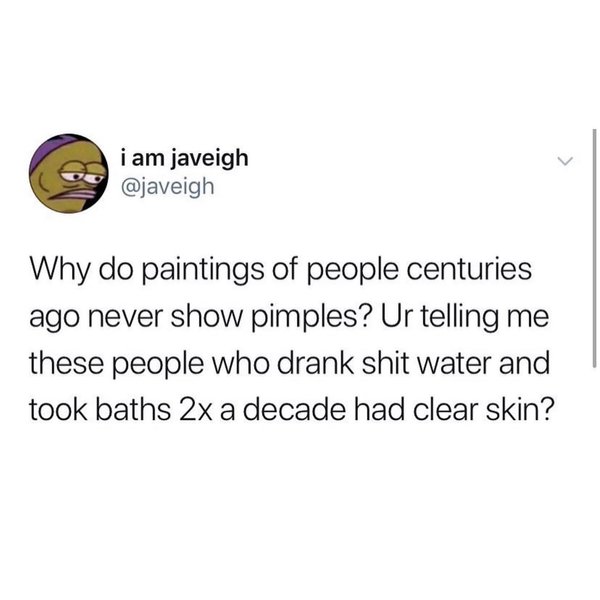Click the tweet's first line starting "Why do paintings"
This screenshot has height=600, width=600.
pyautogui.click(x=280, y=270)
